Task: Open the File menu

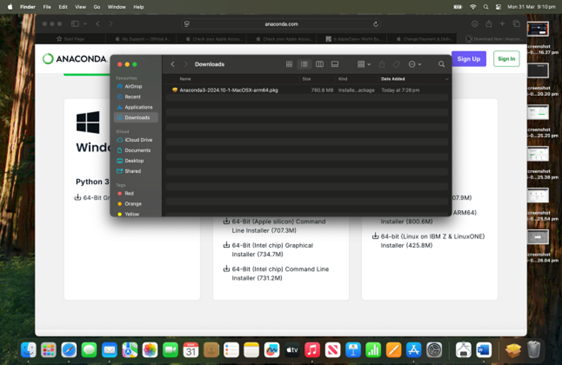Action: pos(47,7)
